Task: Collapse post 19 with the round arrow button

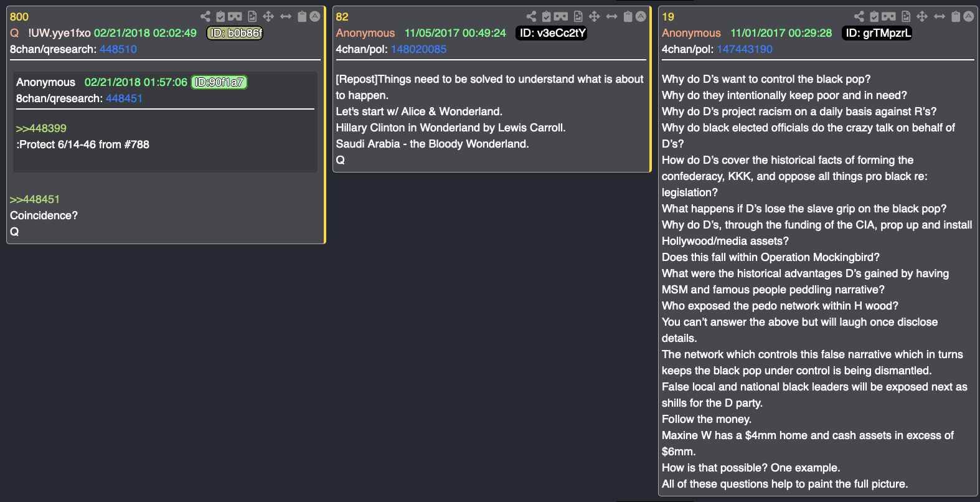Action: click(969, 17)
